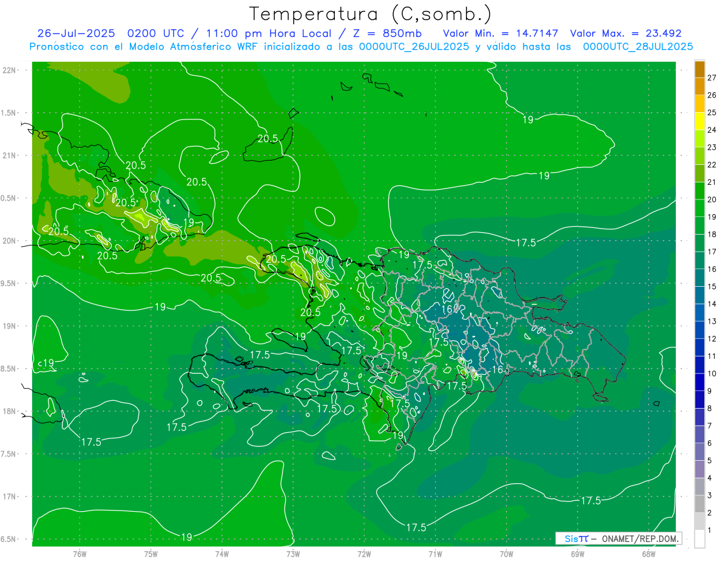Click the legend value '21'
This screenshot has height=562, width=728.
tap(712, 182)
